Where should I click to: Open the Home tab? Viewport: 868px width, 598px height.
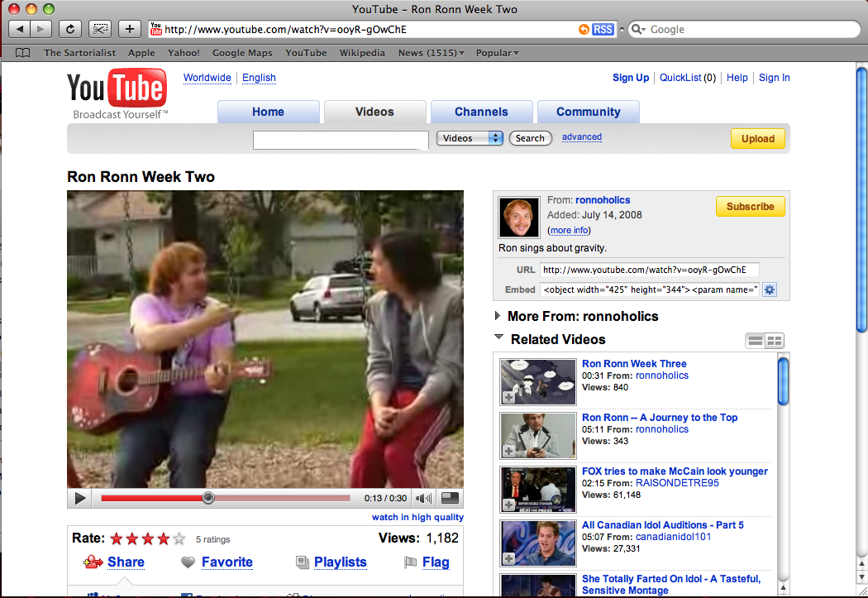[269, 112]
